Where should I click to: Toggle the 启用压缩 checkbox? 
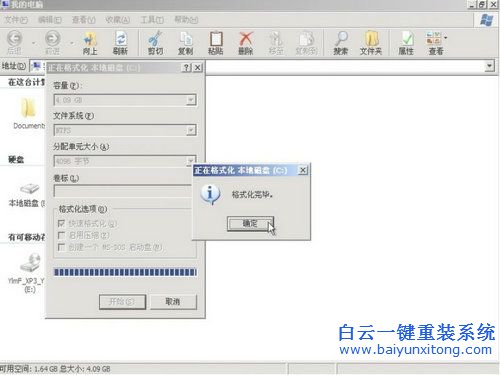click(61, 235)
